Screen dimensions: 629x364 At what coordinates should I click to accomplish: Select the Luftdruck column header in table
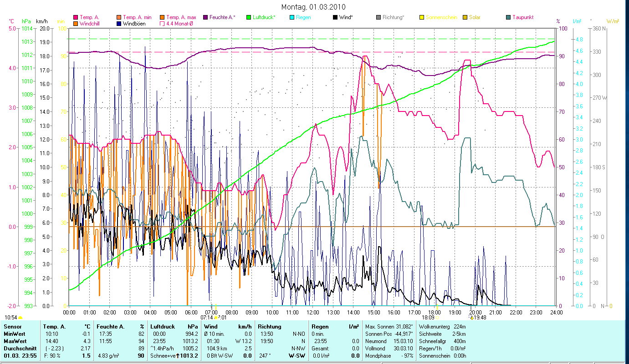(163, 326)
